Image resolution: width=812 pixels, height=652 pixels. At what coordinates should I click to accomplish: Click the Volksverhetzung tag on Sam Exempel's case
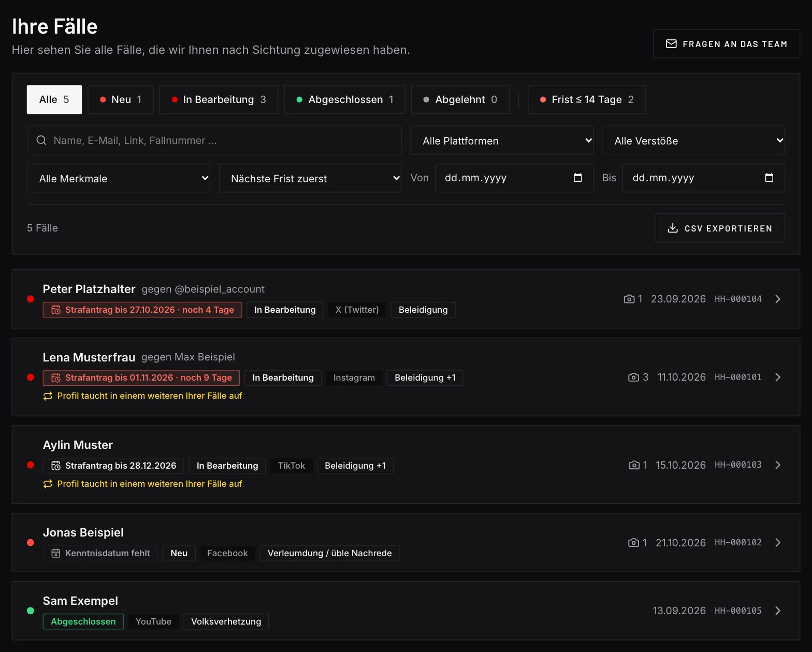click(x=226, y=621)
